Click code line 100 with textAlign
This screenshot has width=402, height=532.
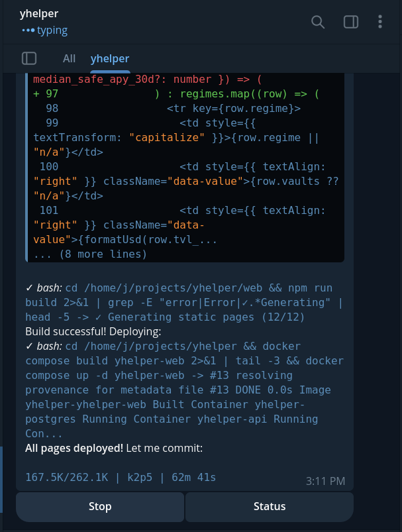pos(185,181)
